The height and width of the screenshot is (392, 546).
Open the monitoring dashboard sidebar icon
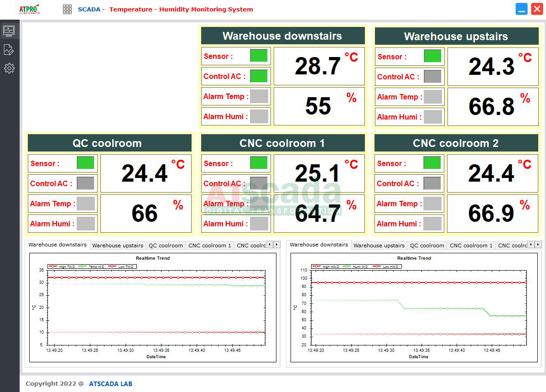(9, 31)
